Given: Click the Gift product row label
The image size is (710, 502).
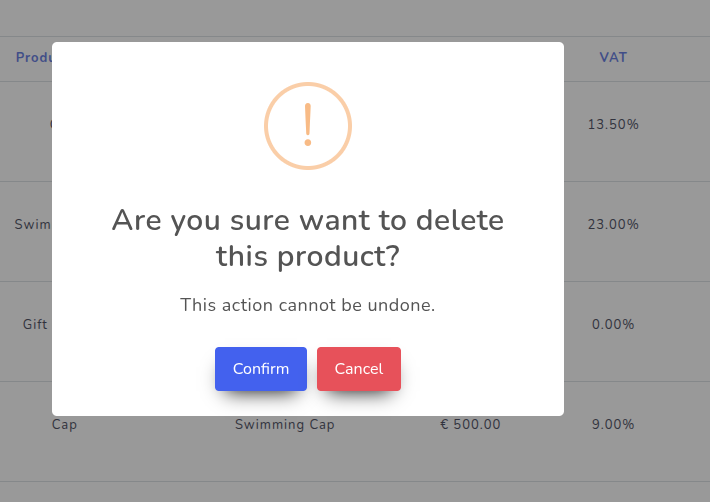Looking at the screenshot, I should pos(35,325).
